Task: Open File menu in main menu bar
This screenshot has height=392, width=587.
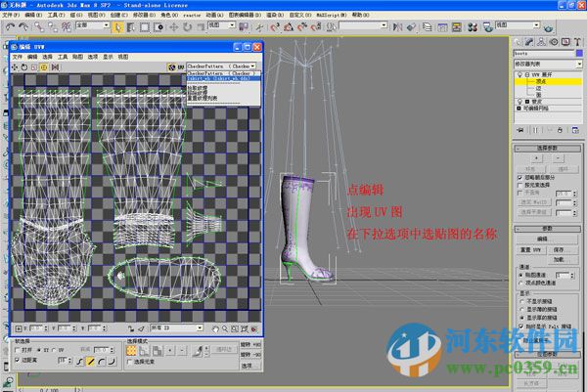Action: (x=11, y=15)
